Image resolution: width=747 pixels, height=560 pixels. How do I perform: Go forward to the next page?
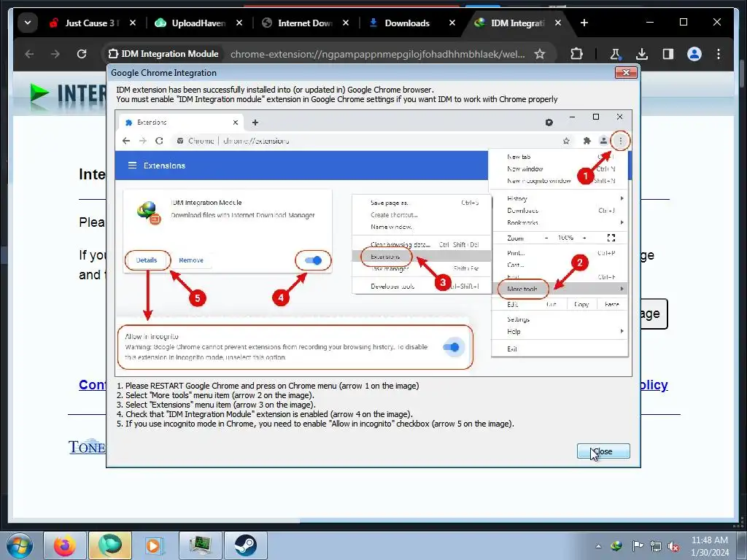55,54
